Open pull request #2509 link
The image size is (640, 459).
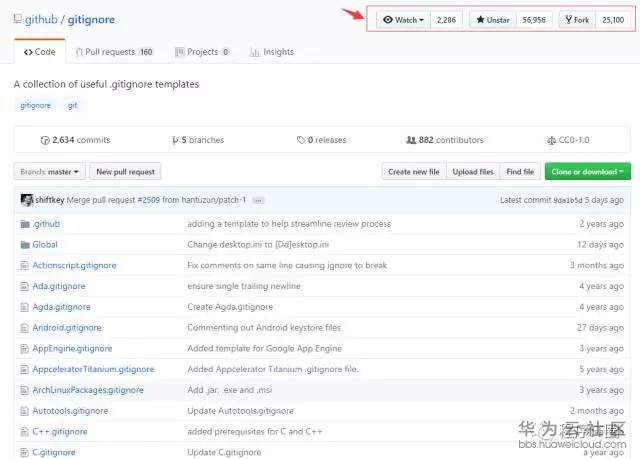149,200
